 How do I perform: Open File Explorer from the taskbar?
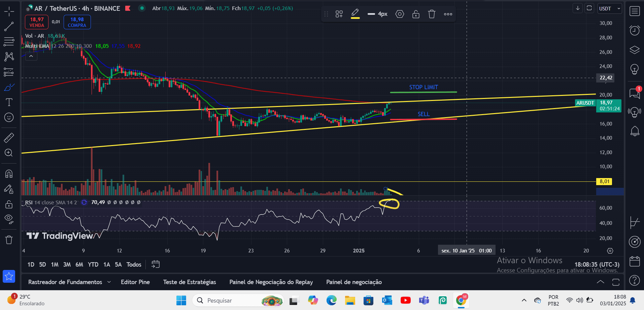tap(350, 300)
